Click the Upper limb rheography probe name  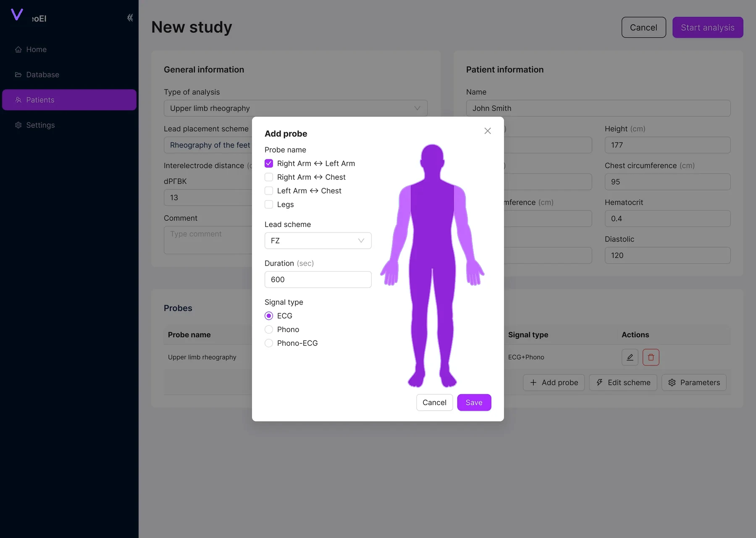pyautogui.click(x=202, y=357)
